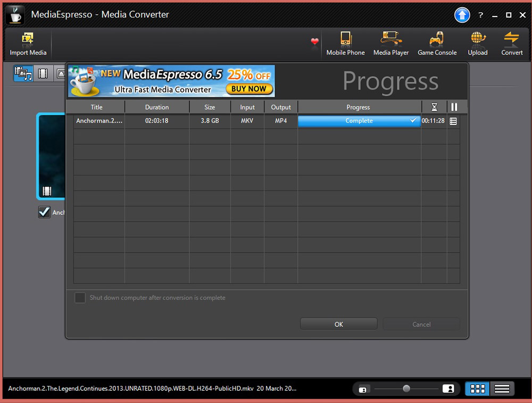Minimize the MediaEspresso window
The width and height of the screenshot is (532, 403).
[494, 15]
